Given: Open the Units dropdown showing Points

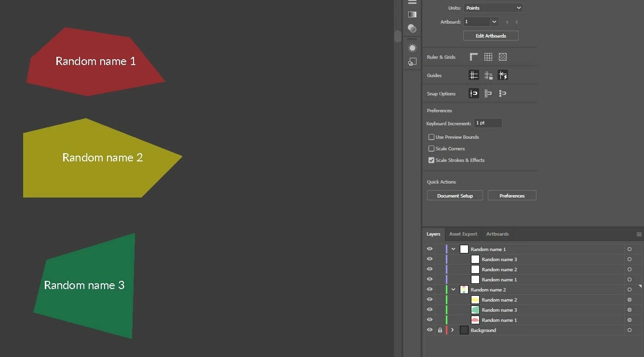Looking at the screenshot, I should [x=493, y=8].
